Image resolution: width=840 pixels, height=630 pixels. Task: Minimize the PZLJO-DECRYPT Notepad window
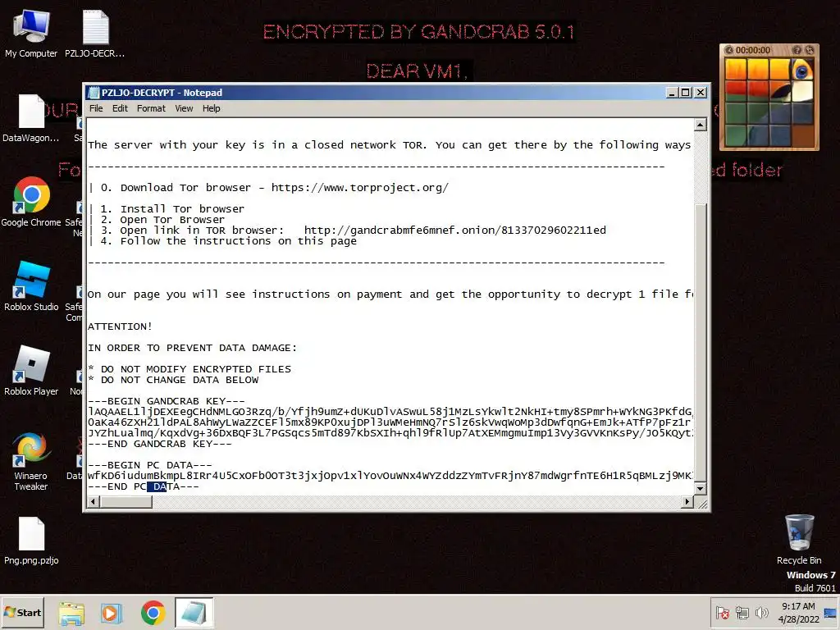672,93
